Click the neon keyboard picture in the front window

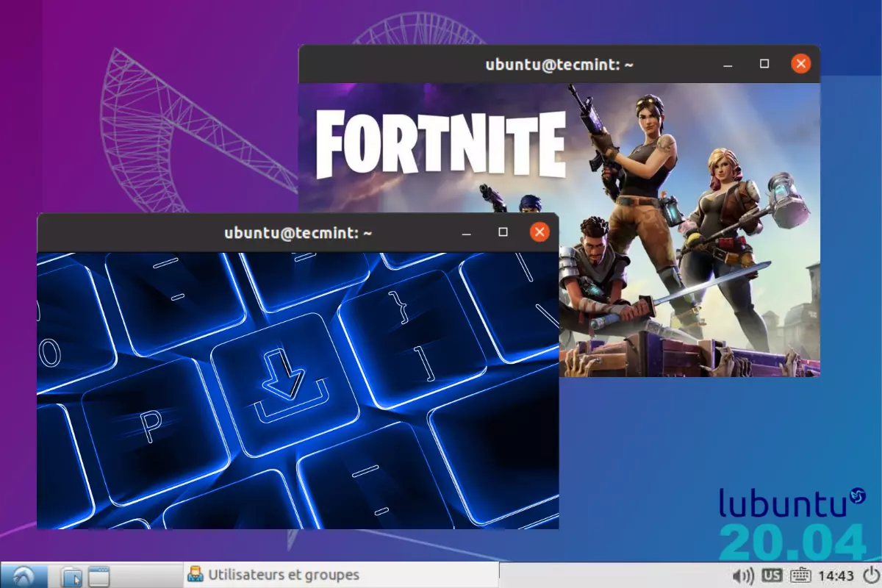click(x=298, y=390)
